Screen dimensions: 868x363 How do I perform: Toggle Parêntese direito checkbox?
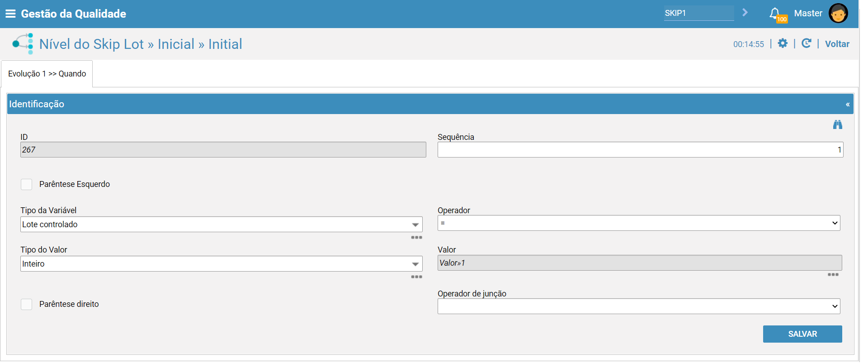point(27,304)
